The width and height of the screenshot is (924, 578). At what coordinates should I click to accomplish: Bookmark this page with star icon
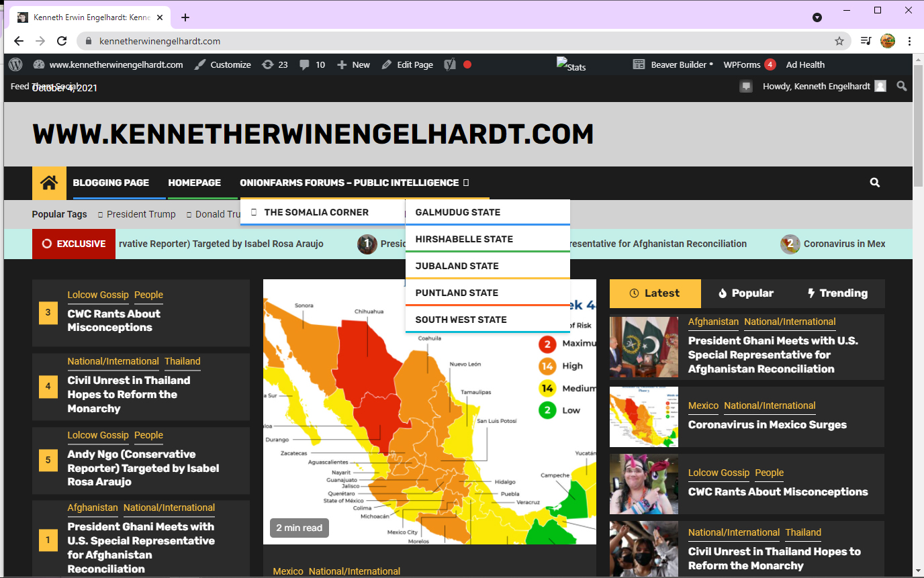pyautogui.click(x=839, y=41)
